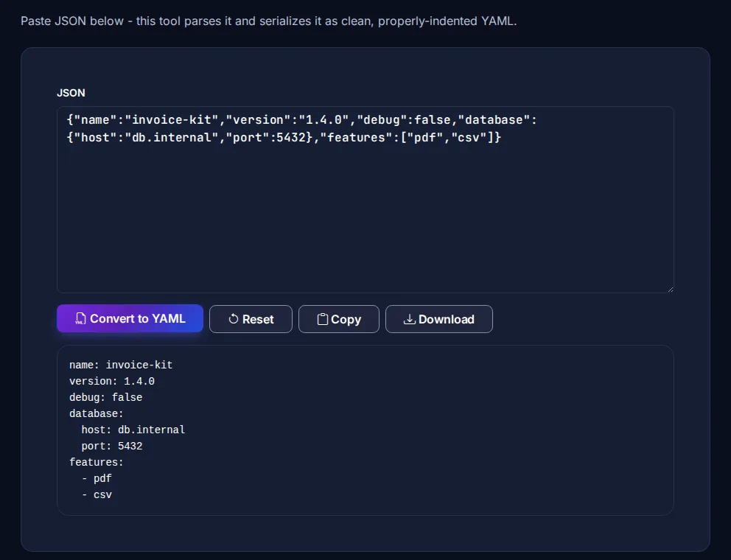Click the 'name: invoice-kit' output line

click(x=121, y=365)
